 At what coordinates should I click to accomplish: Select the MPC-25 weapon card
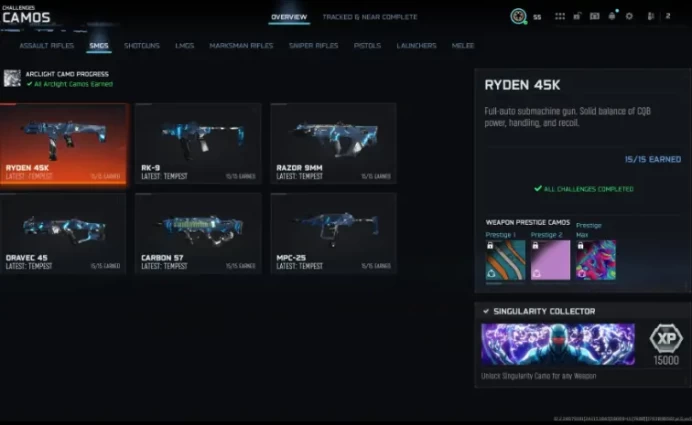point(333,233)
